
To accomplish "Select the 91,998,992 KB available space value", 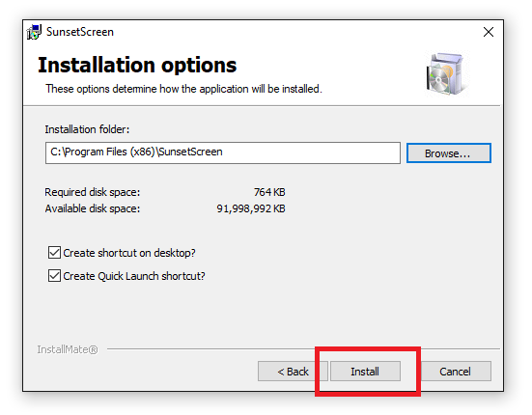I will click(251, 208).
